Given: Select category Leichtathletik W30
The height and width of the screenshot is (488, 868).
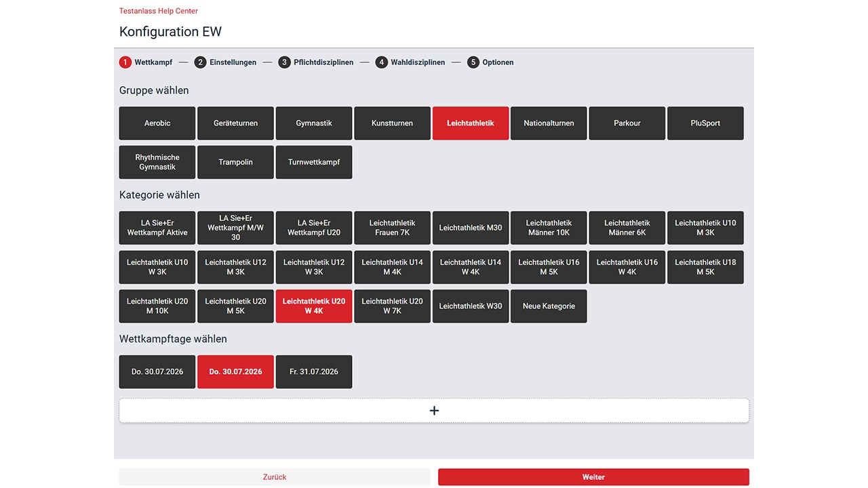Looking at the screenshot, I should (x=471, y=306).
